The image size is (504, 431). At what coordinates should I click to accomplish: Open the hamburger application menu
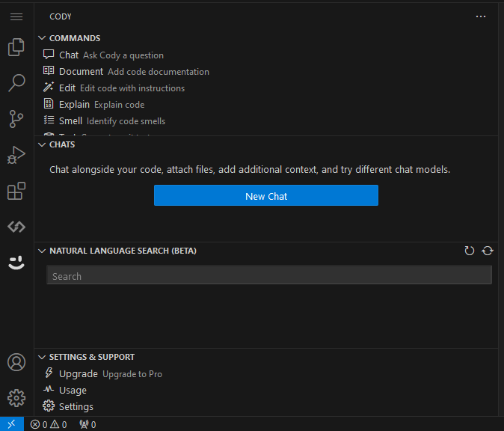click(16, 16)
